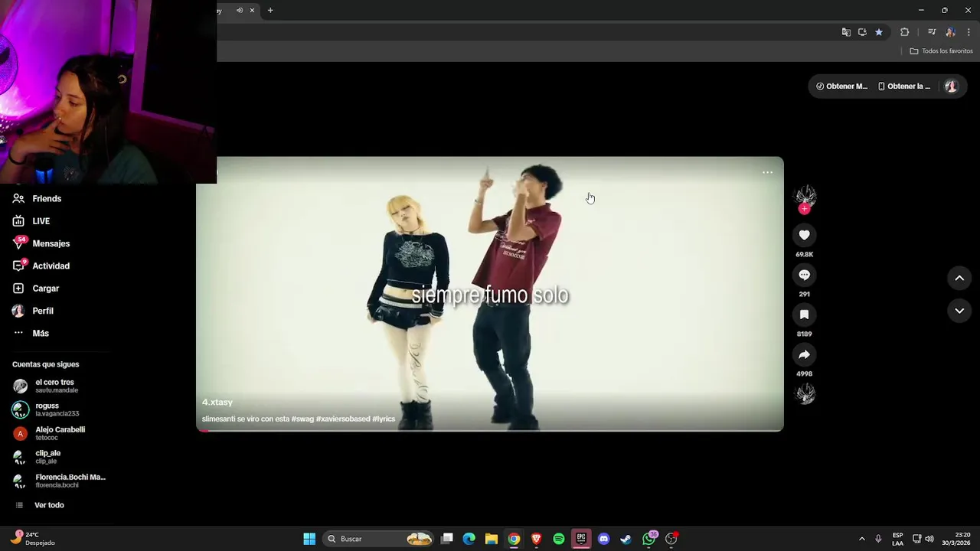This screenshot has height=551, width=980.
Task: Click the #xaviersobased hashtag in caption
Action: click(x=343, y=419)
